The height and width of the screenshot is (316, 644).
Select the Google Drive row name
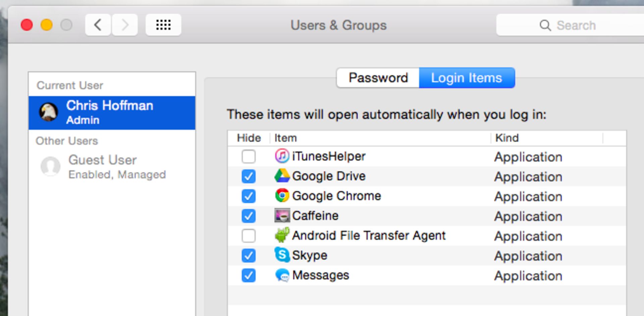tap(329, 176)
